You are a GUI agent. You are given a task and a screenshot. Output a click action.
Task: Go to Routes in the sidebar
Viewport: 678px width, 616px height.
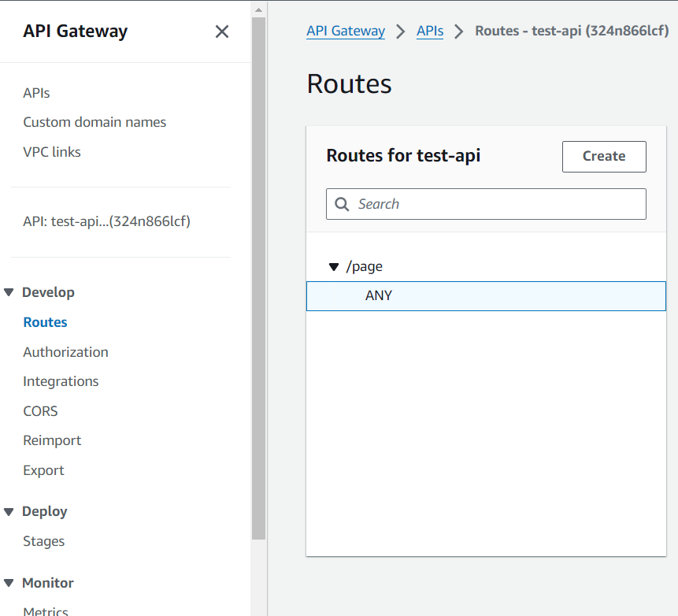(x=45, y=322)
